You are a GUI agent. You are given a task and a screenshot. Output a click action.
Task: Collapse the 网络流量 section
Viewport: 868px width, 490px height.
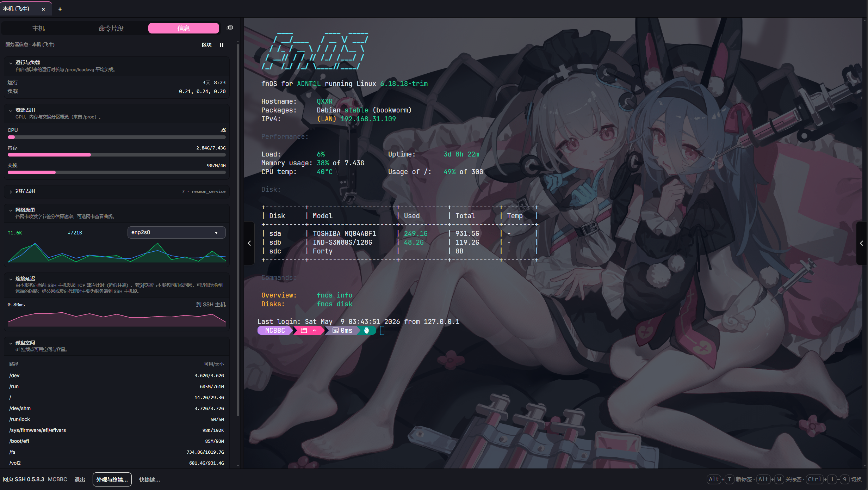[x=11, y=210]
